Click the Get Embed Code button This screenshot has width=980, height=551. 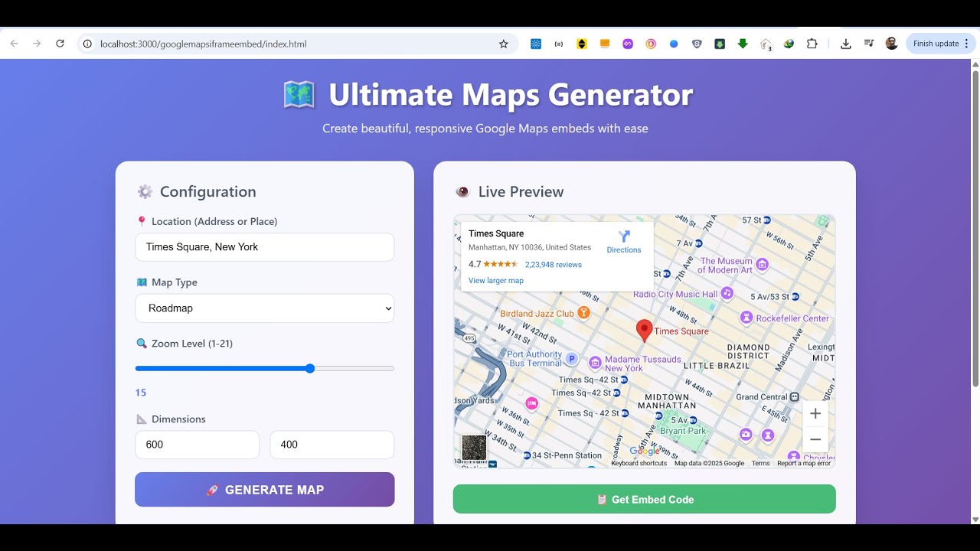(645, 499)
